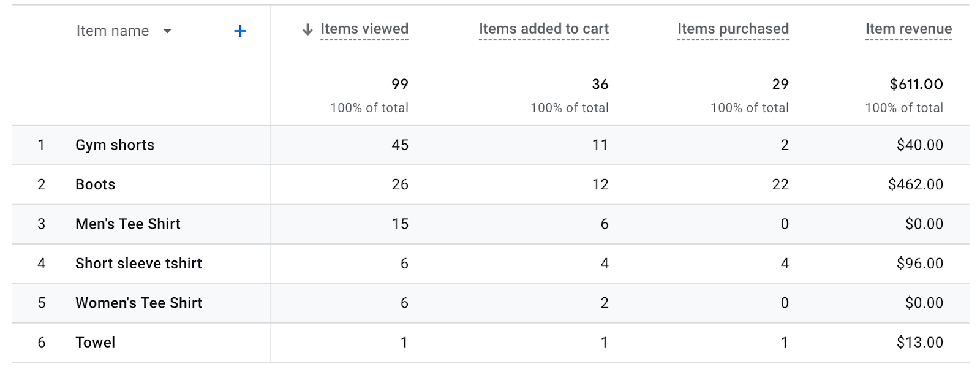This screenshot has width=980, height=380.
Task: Click the total items viewed 99
Action: tap(399, 84)
